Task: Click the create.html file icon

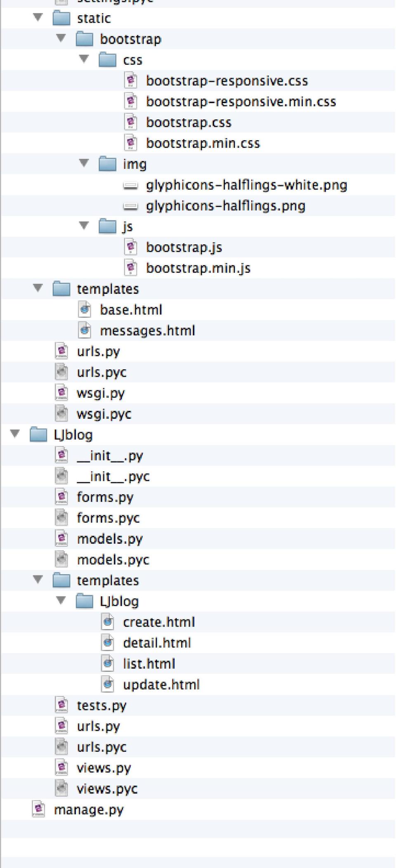Action: click(x=108, y=622)
